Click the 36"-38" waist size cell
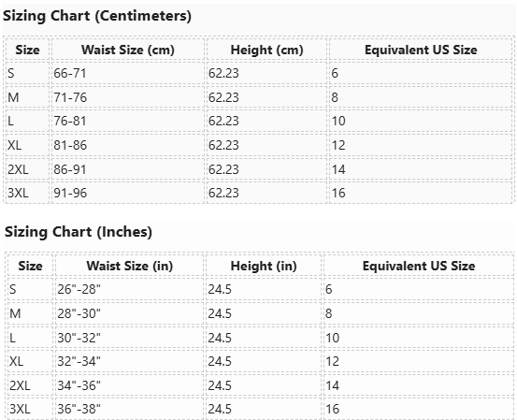Viewport: 517px width, 420px height. (x=130, y=409)
